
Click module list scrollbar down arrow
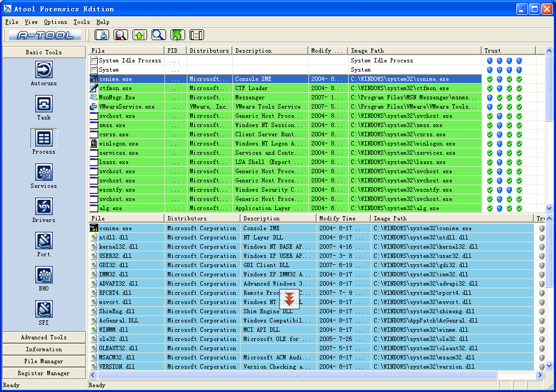549,366
